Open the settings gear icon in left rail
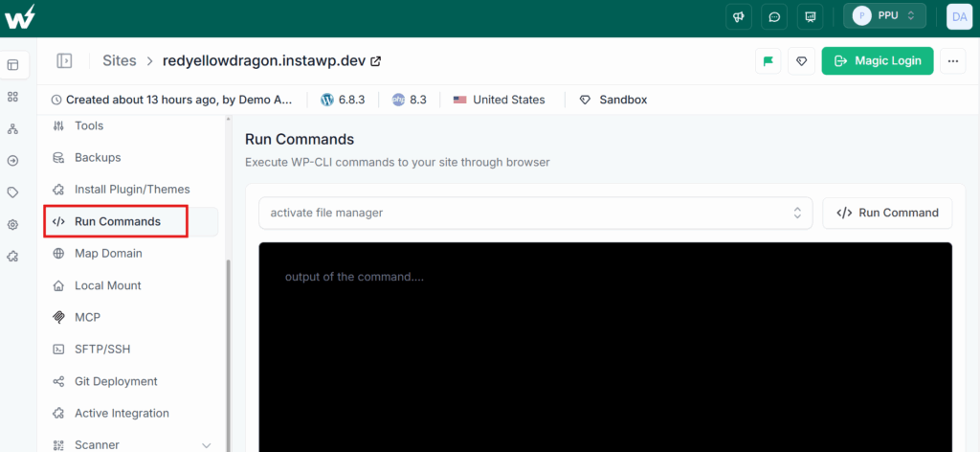The image size is (980, 452). 12,224
